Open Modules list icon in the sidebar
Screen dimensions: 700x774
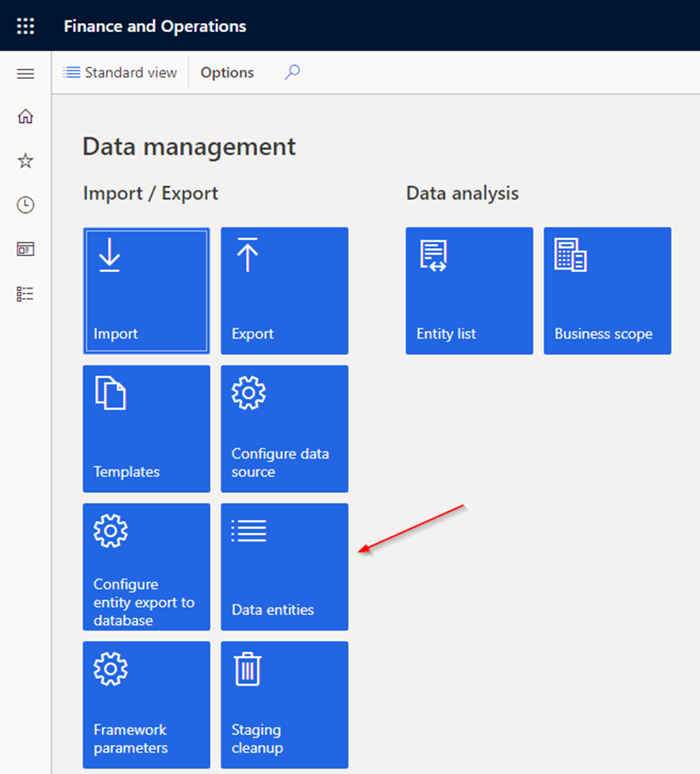(26, 294)
